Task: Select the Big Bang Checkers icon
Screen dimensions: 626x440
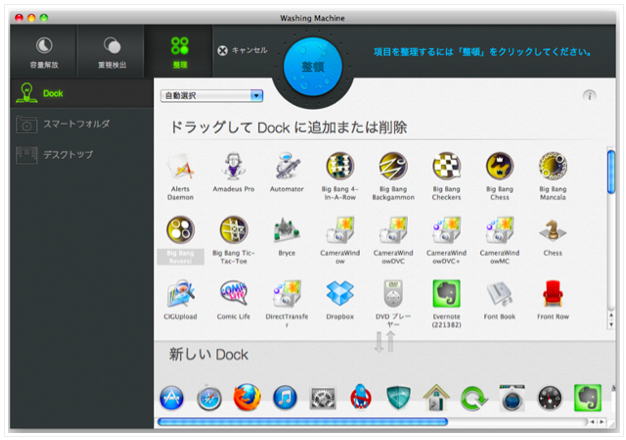Action: pyautogui.click(x=446, y=166)
